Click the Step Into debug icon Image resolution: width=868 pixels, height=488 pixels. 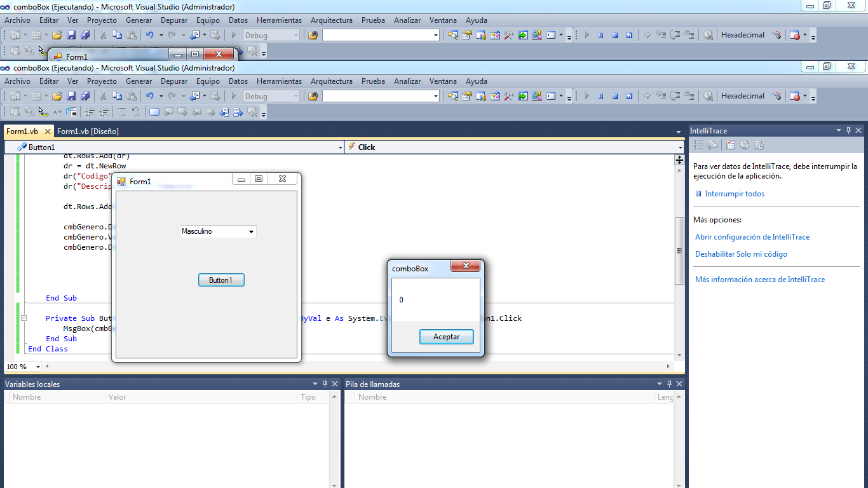(x=661, y=96)
